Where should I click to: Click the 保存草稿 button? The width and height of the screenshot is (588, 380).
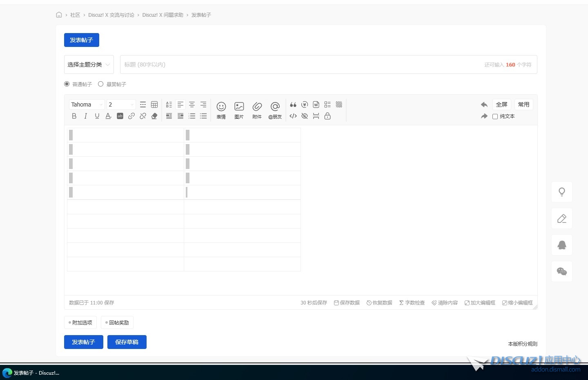click(127, 342)
